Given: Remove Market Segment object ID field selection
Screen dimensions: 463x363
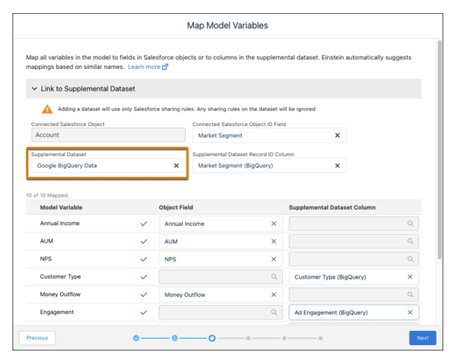Looking at the screenshot, I should 337,135.
